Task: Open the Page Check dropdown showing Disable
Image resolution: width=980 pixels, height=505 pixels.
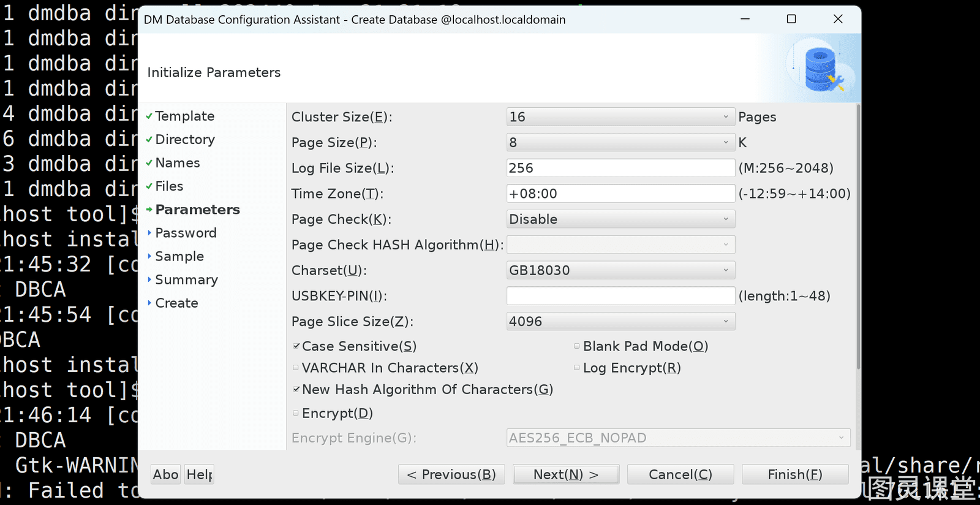Action: 620,219
